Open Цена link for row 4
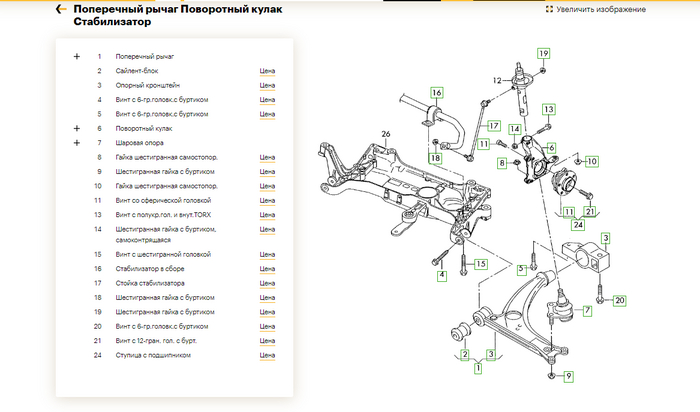 point(267,100)
